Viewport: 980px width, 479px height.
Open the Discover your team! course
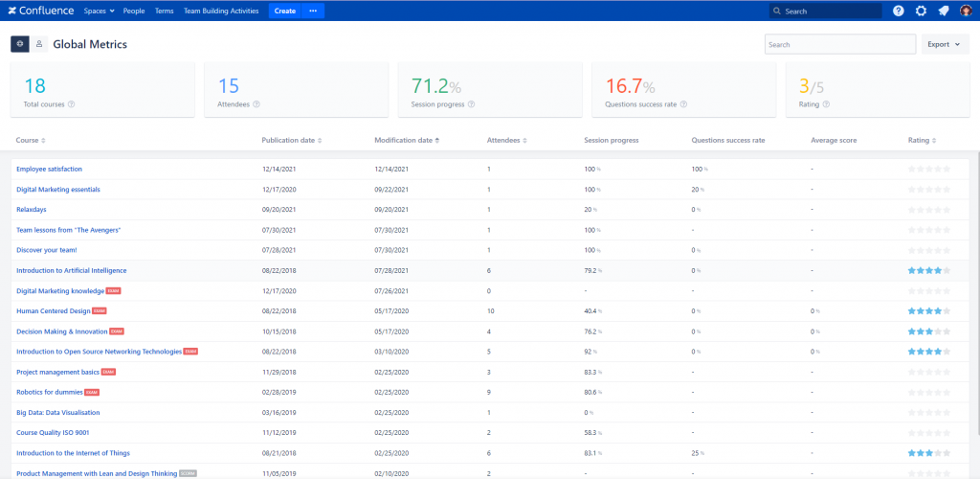coord(46,250)
